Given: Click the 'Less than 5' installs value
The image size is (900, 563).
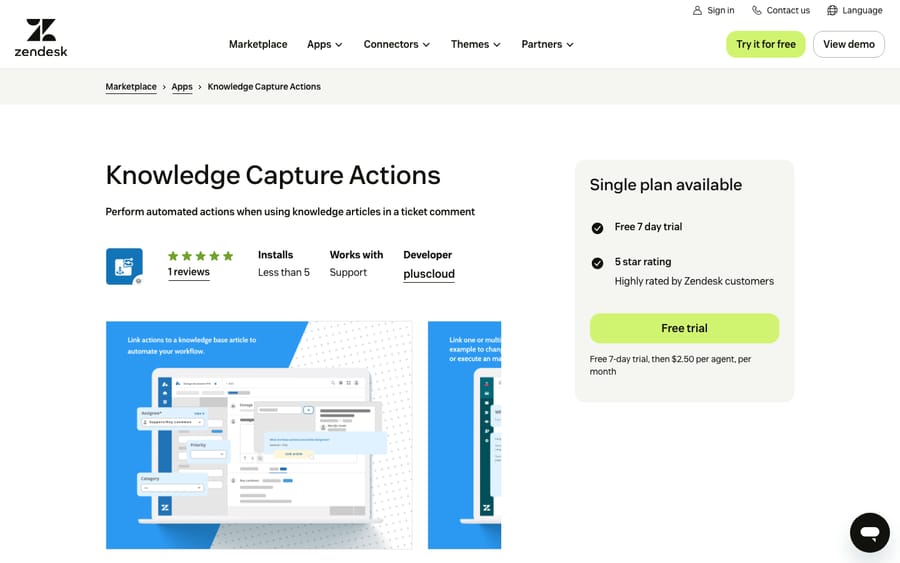Looking at the screenshot, I should click(284, 273).
